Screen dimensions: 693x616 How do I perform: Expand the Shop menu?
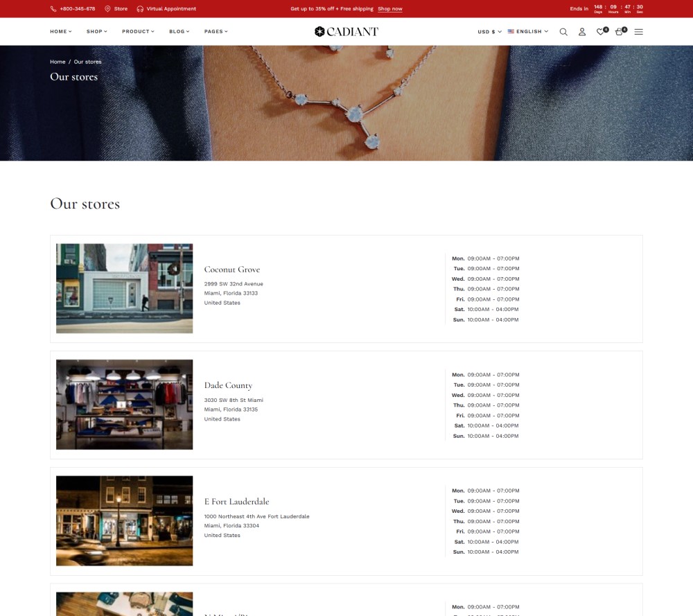97,31
